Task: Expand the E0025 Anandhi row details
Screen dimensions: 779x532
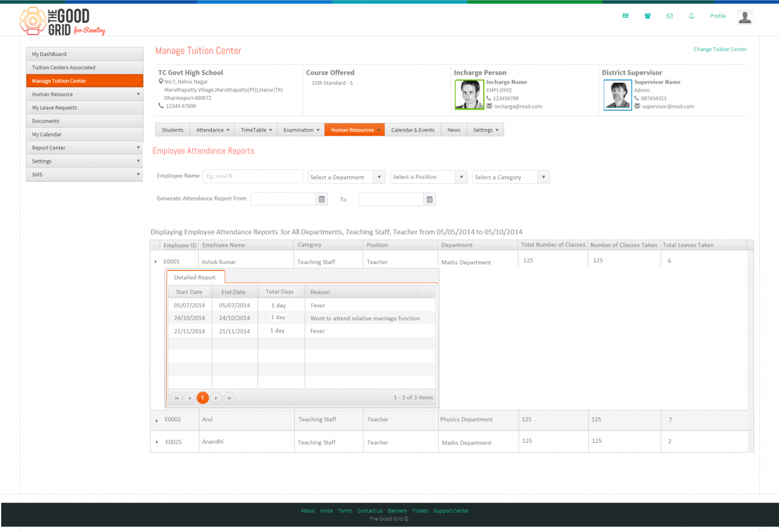Action: (x=156, y=442)
